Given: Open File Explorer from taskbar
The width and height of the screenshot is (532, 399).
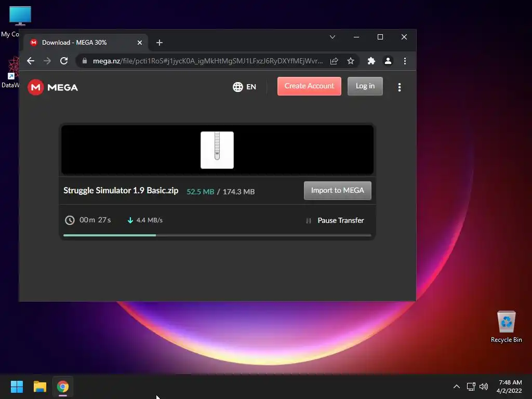Looking at the screenshot, I should click(39, 387).
